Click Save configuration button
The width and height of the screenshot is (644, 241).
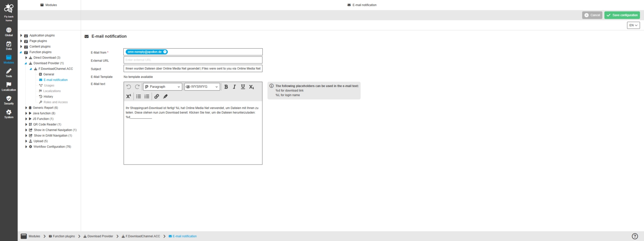pyautogui.click(x=622, y=15)
